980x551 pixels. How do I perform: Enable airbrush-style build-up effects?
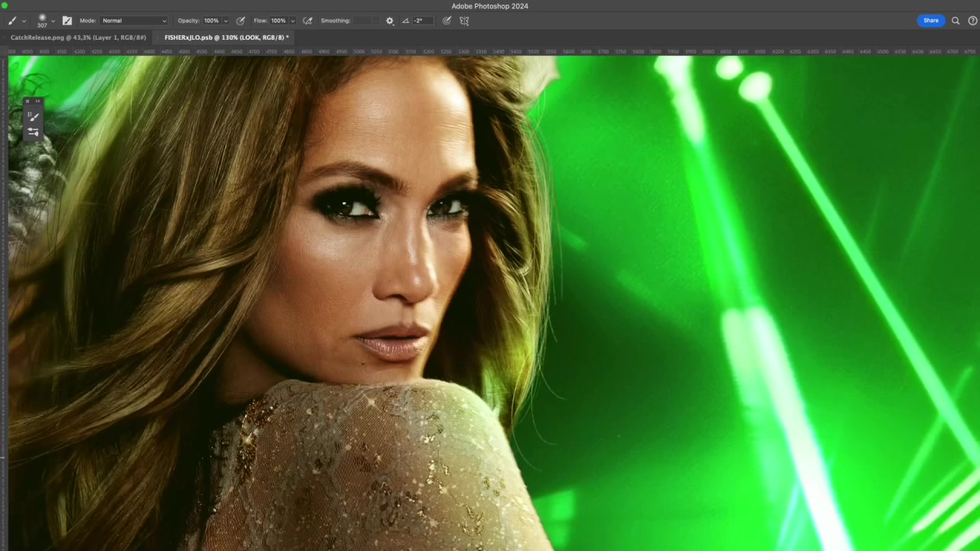tap(308, 21)
